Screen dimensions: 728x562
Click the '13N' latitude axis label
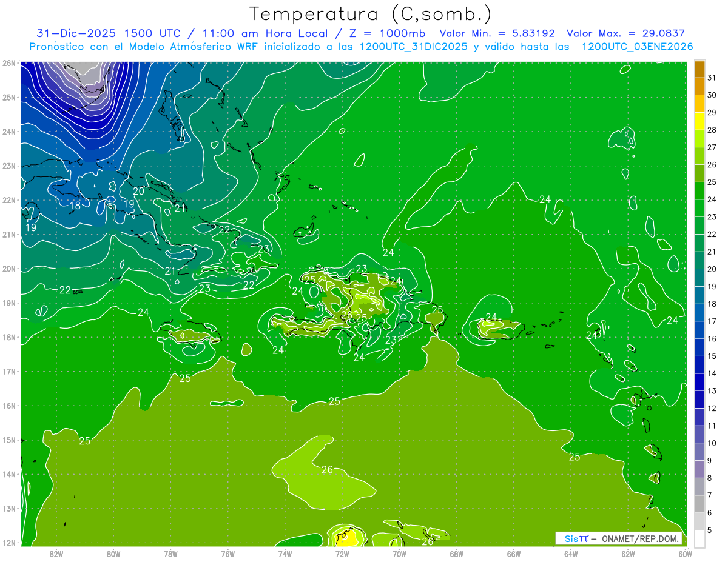click(9, 508)
